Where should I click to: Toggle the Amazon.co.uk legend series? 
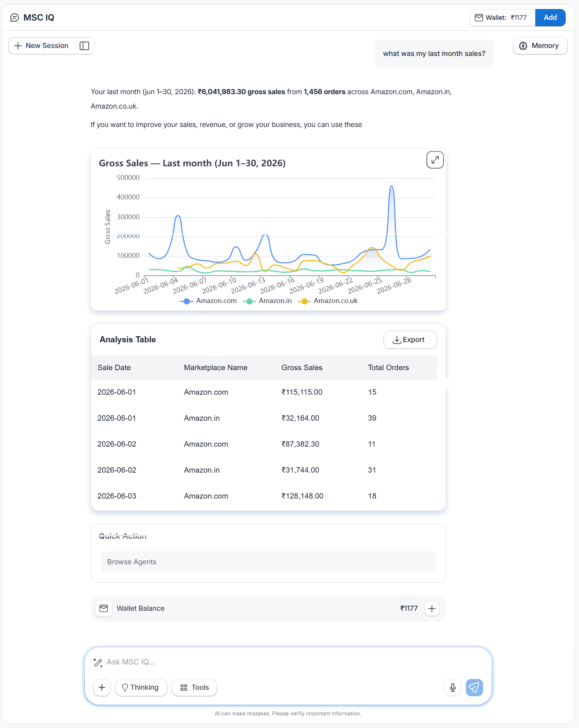(x=328, y=301)
